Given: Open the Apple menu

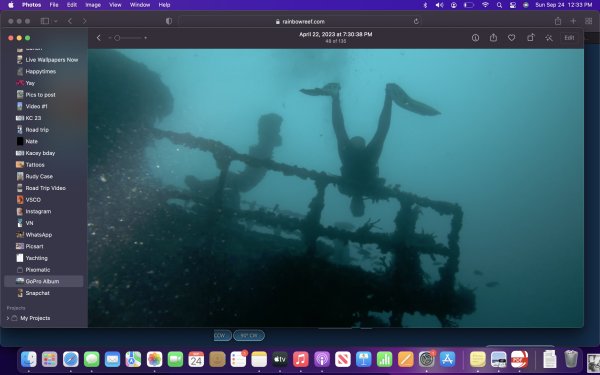Looking at the screenshot, I should (11, 5).
